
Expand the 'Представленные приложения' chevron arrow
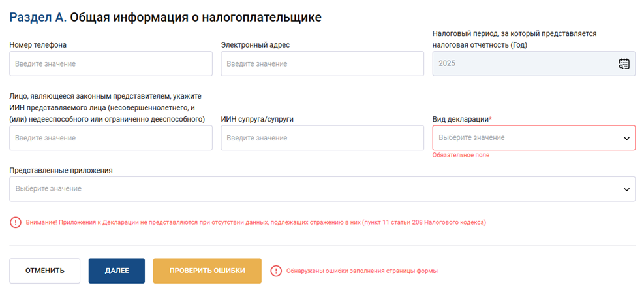click(626, 189)
